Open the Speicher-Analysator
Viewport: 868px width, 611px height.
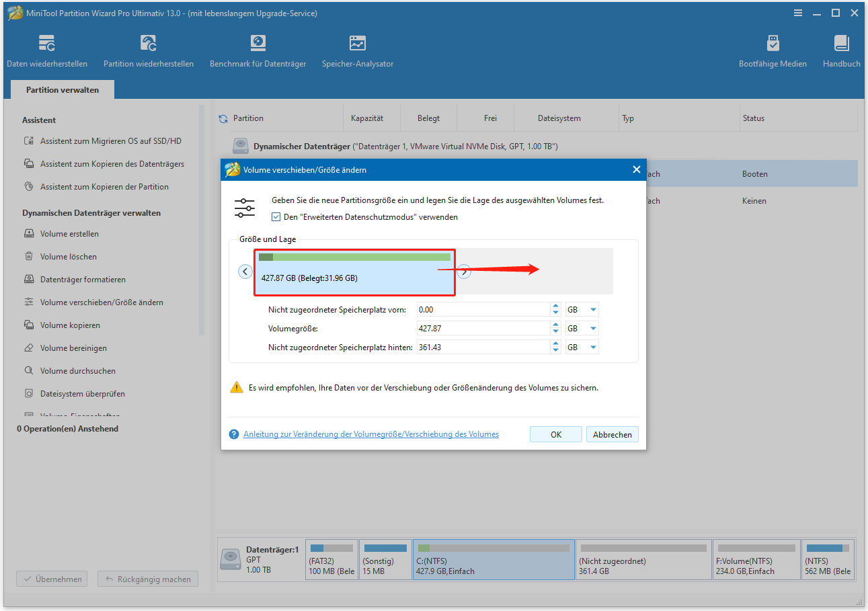pos(357,50)
